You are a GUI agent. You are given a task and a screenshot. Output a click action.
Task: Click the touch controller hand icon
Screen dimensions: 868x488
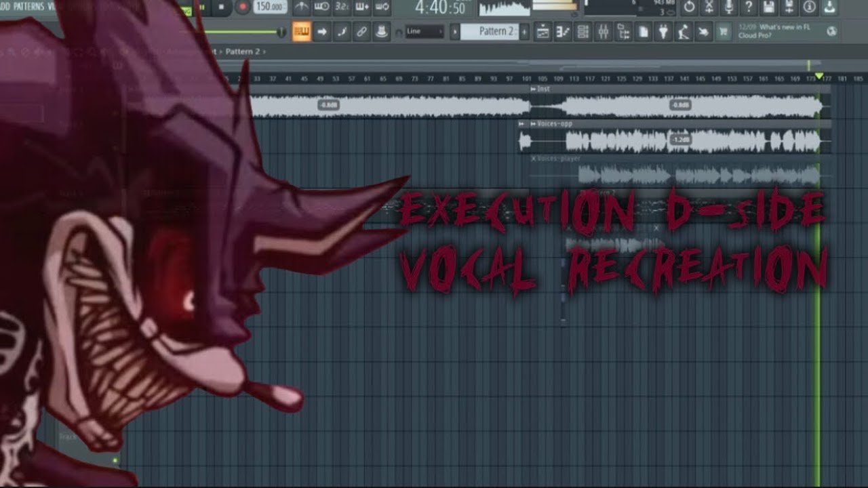pyautogui.click(x=704, y=31)
